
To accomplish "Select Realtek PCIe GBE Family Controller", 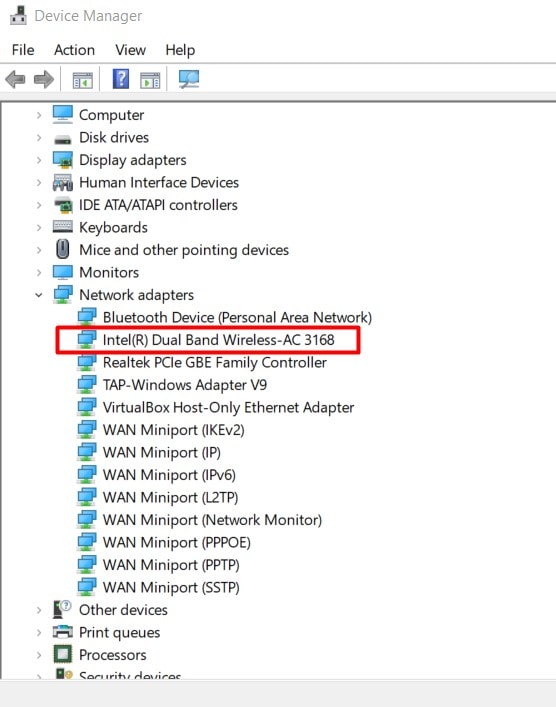I will click(x=215, y=362).
